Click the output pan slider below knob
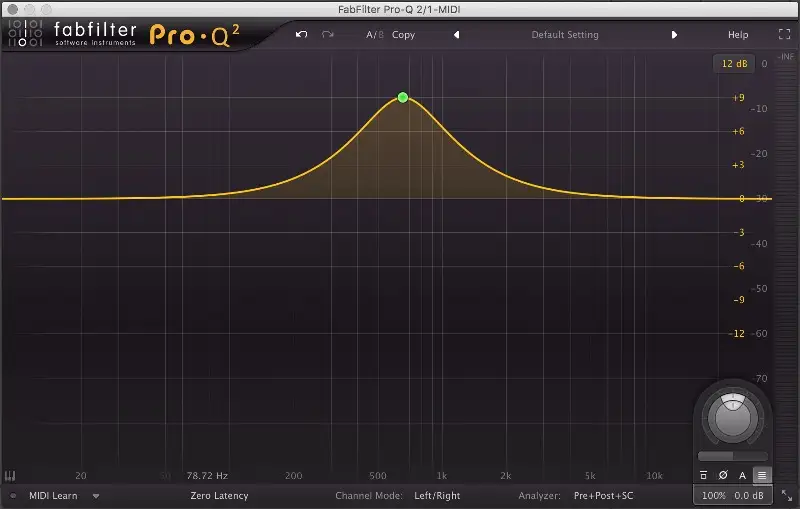The height and width of the screenshot is (509, 800). 732,456
